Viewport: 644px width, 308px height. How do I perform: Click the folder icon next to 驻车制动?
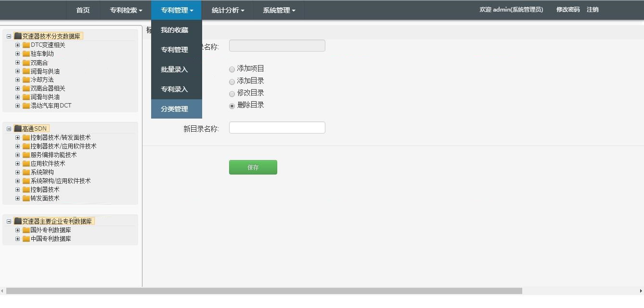pos(25,54)
